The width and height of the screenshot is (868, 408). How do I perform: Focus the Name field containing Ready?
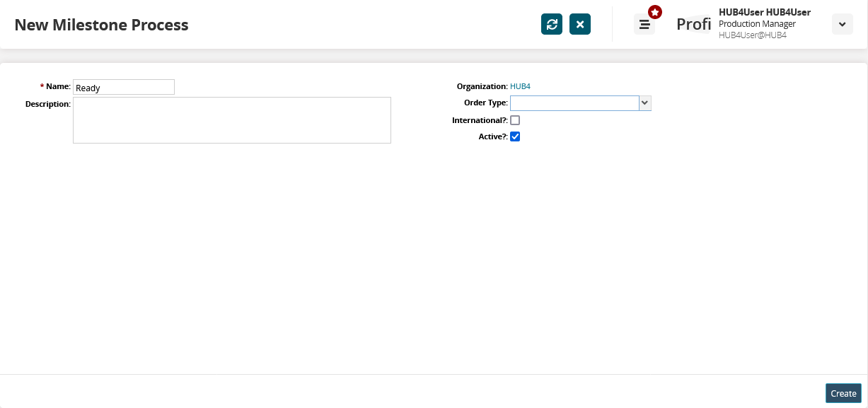pos(123,88)
